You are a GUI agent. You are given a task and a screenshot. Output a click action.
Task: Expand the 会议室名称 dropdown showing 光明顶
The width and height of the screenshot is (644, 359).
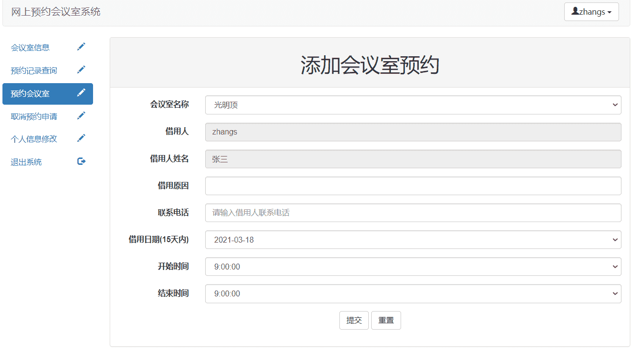(413, 105)
